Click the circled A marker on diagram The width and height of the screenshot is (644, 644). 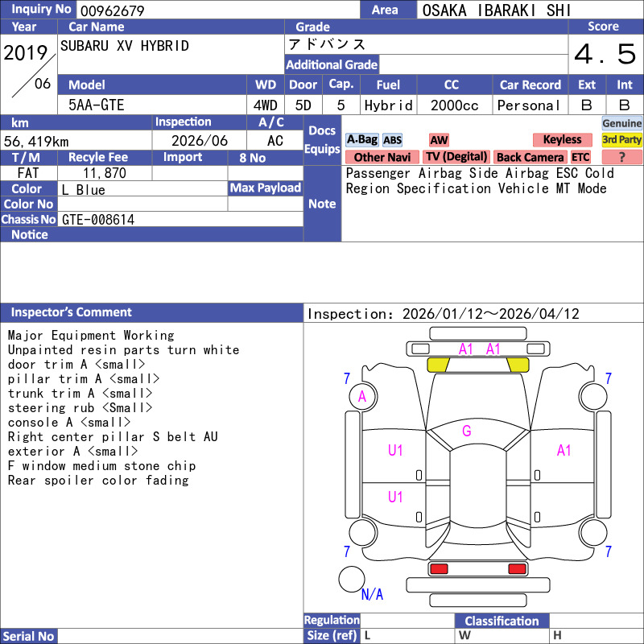362,396
